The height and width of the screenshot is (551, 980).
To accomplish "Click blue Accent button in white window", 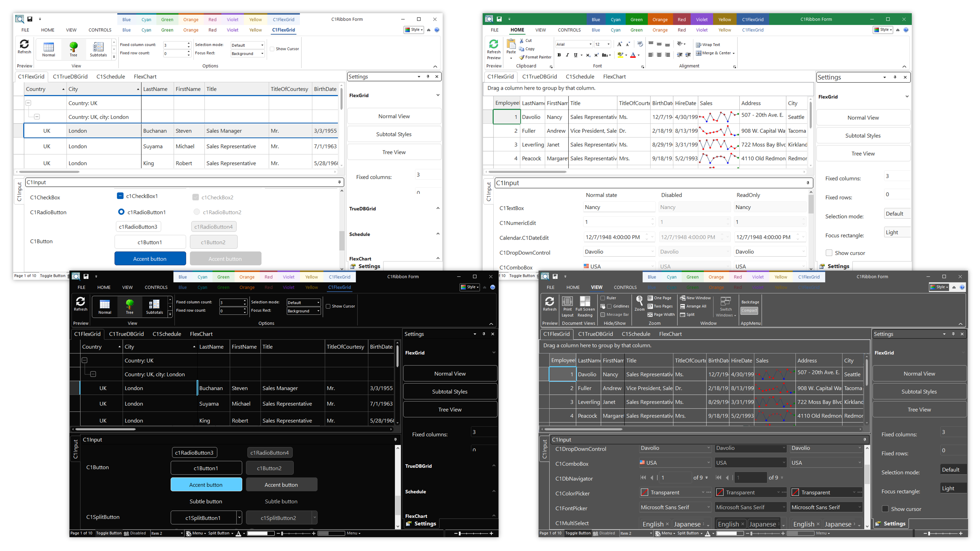I will point(150,259).
